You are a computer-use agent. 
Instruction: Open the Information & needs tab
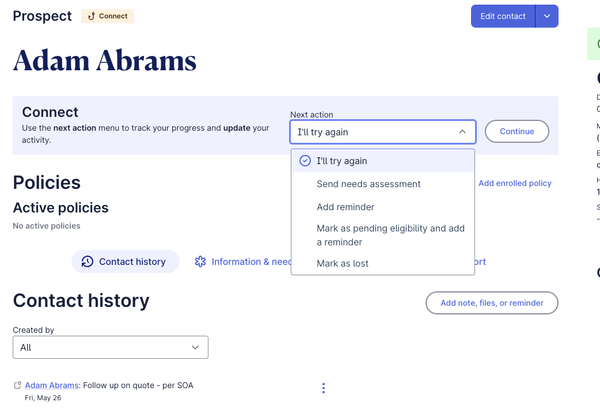pos(250,262)
